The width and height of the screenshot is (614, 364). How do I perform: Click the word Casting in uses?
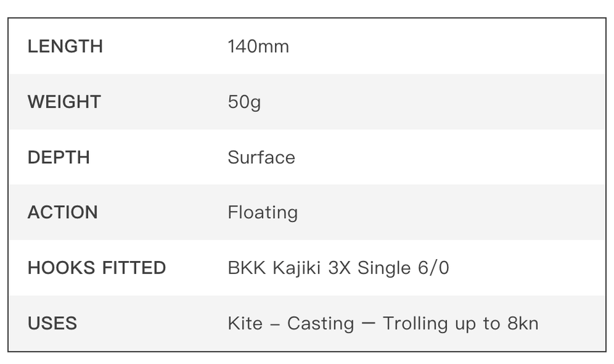click(320, 324)
